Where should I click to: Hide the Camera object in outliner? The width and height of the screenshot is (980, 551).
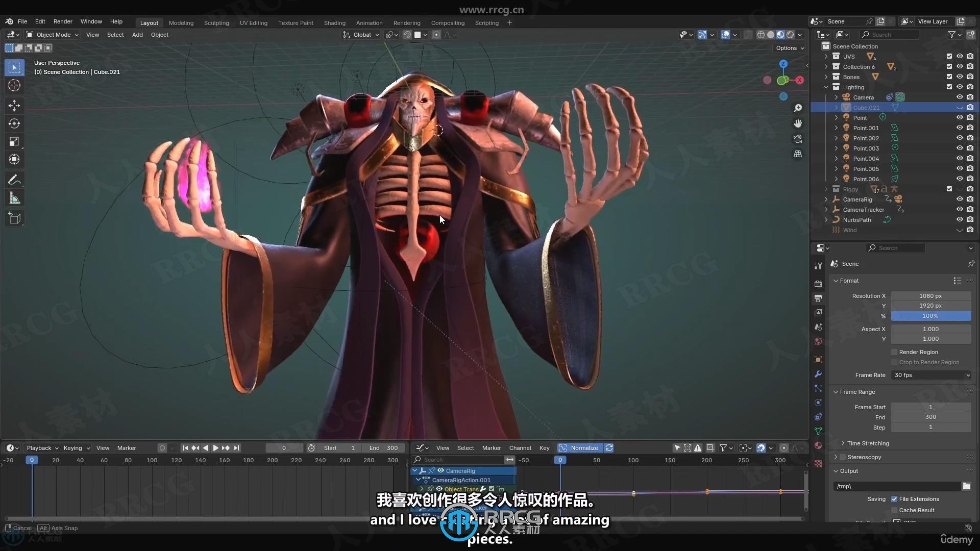[x=960, y=97]
